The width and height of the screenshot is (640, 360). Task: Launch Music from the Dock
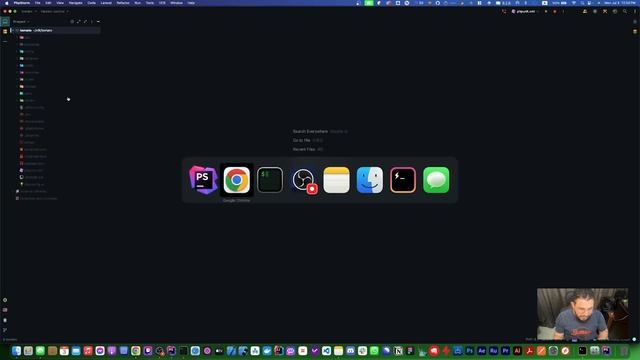pyautogui.click(x=88, y=351)
